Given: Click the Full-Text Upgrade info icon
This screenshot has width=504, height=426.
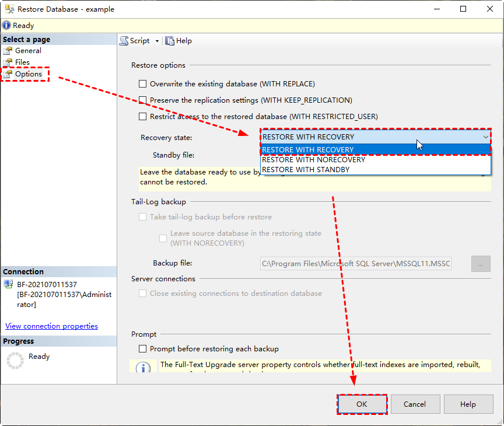Looking at the screenshot, I should pos(143,366).
